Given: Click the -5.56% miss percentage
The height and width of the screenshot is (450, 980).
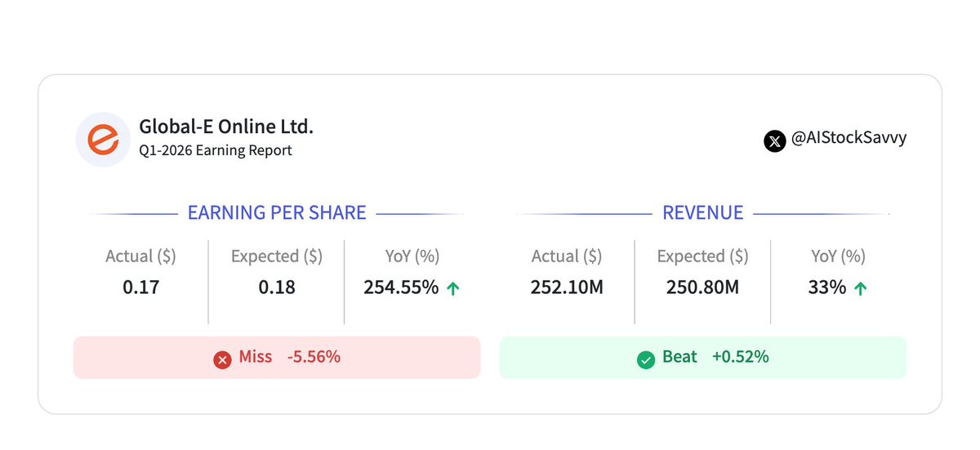Looking at the screenshot, I should click(x=314, y=358).
